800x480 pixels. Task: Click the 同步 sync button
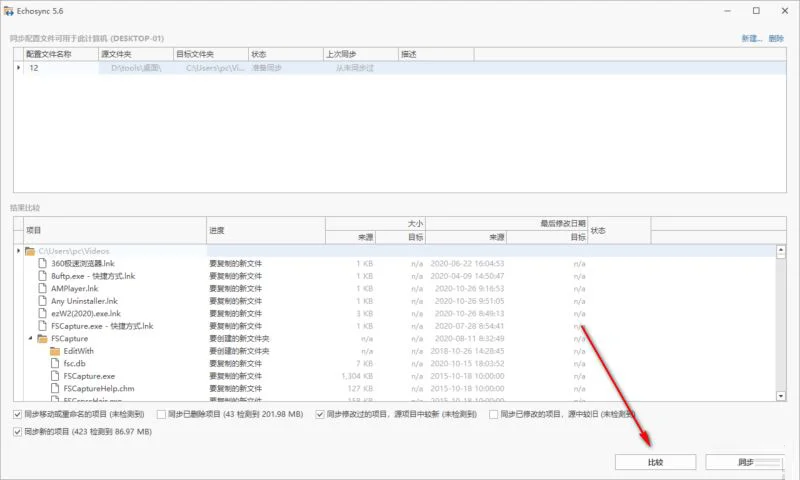pos(745,462)
